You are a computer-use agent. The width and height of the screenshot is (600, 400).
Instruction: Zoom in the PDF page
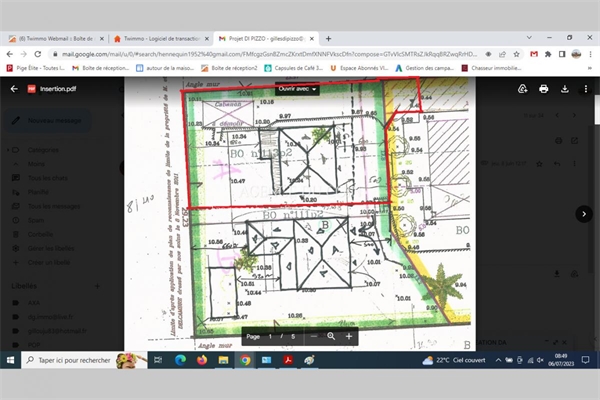349,336
